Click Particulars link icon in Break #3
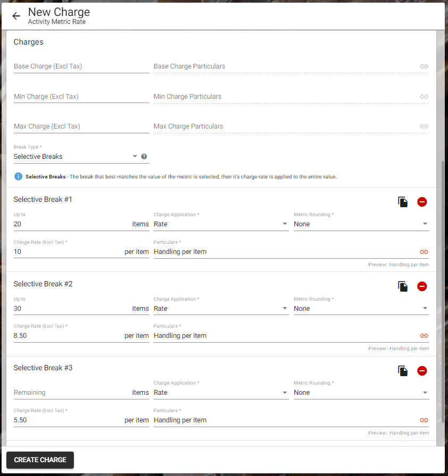448x476 pixels. pos(424,420)
